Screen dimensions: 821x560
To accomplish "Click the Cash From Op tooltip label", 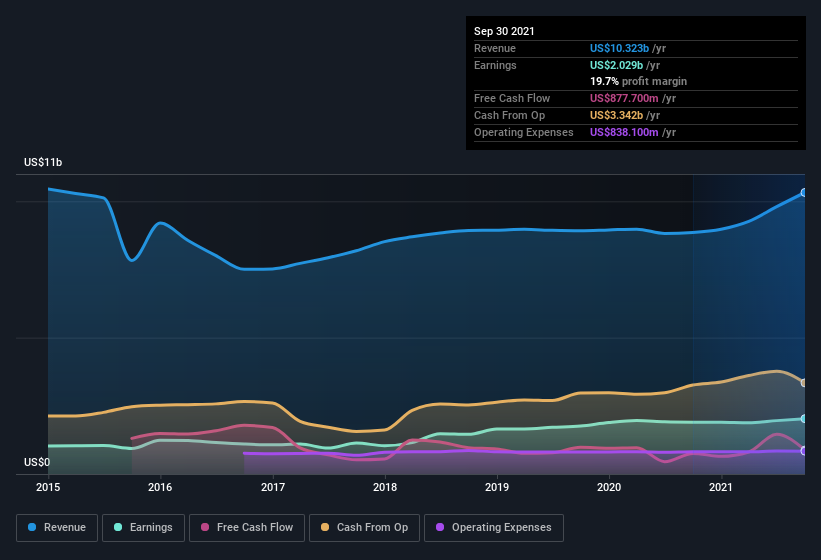I will [509, 115].
